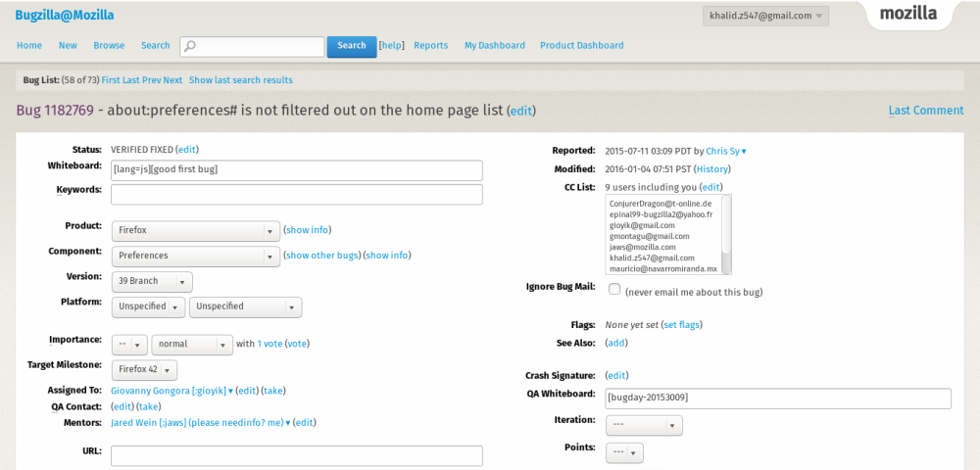Screen dimensions: 980x470
Task: Go to Last bug in list
Action: (131, 80)
